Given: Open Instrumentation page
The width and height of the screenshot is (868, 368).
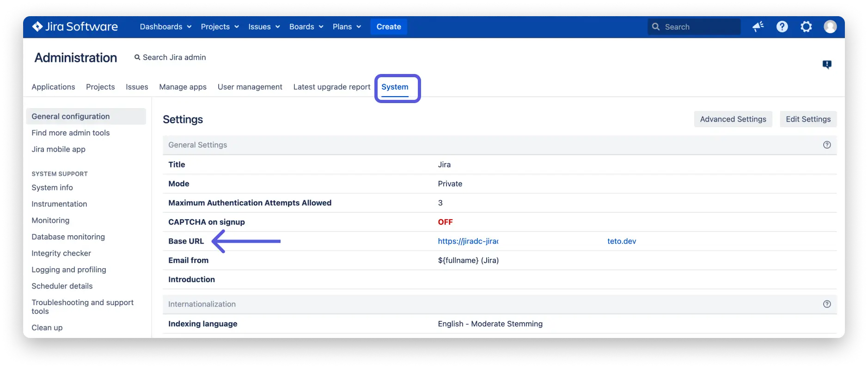Looking at the screenshot, I should (59, 204).
